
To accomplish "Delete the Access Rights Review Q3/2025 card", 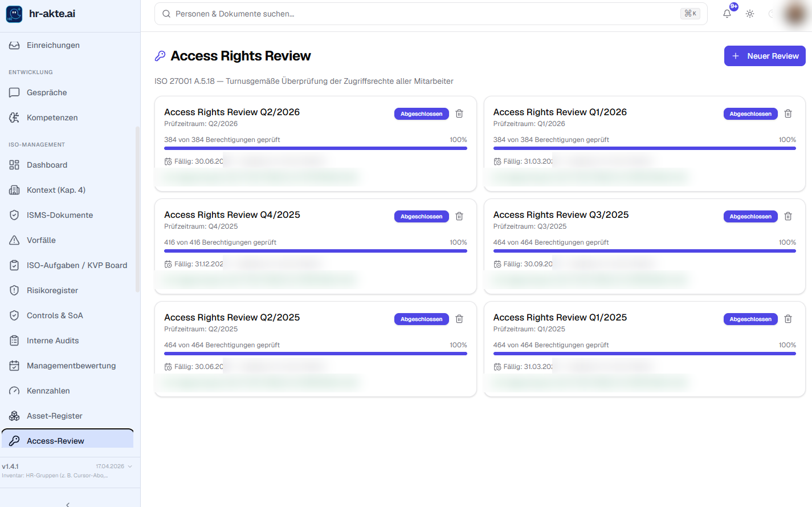I will click(788, 216).
